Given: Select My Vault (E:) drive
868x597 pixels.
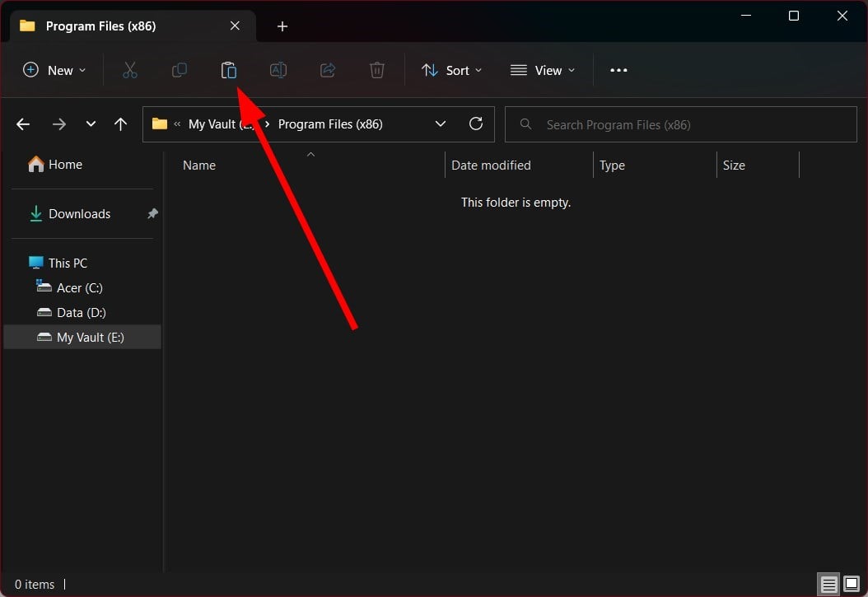Looking at the screenshot, I should (x=90, y=337).
